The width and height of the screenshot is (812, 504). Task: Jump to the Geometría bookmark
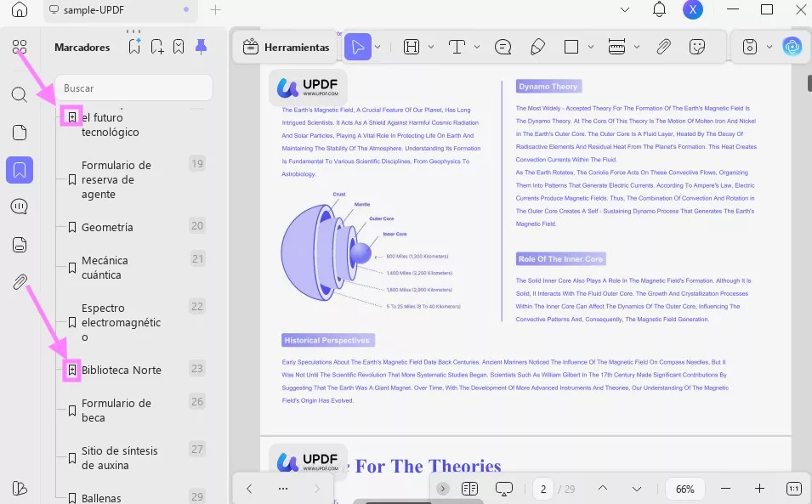click(107, 227)
